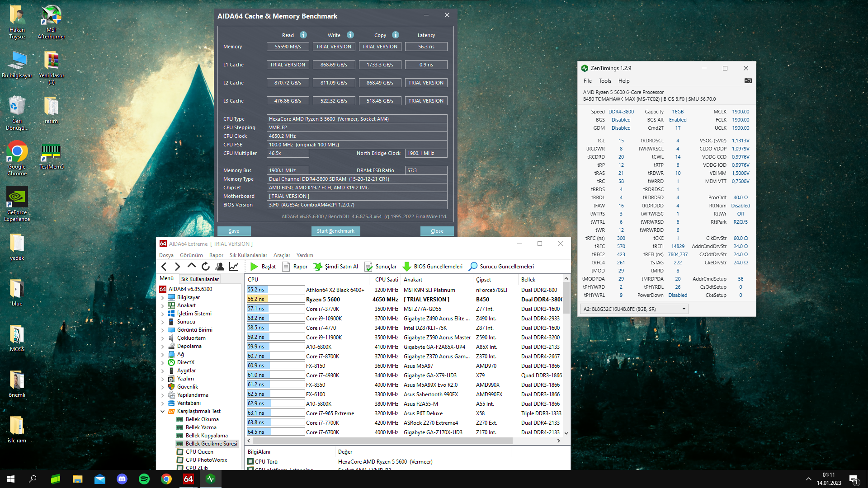The image size is (868, 488).
Task: Click the refresh arrow in AIDA64 toolbar
Action: 206,267
